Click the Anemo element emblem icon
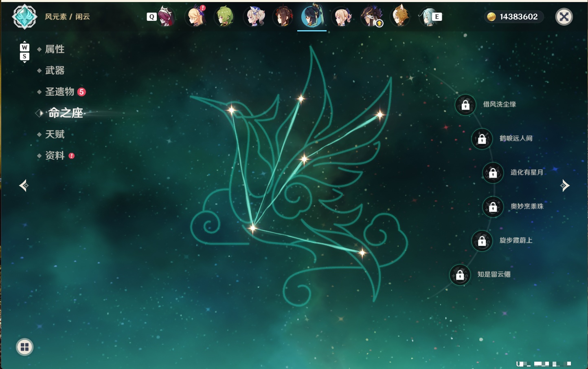This screenshot has height=369, width=588. click(x=24, y=17)
